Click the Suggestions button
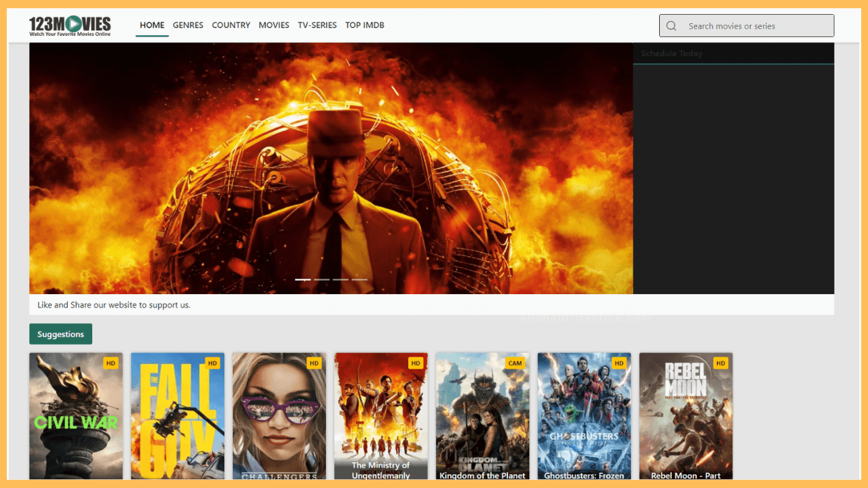Screen dimensions: 868x488 click(x=60, y=333)
